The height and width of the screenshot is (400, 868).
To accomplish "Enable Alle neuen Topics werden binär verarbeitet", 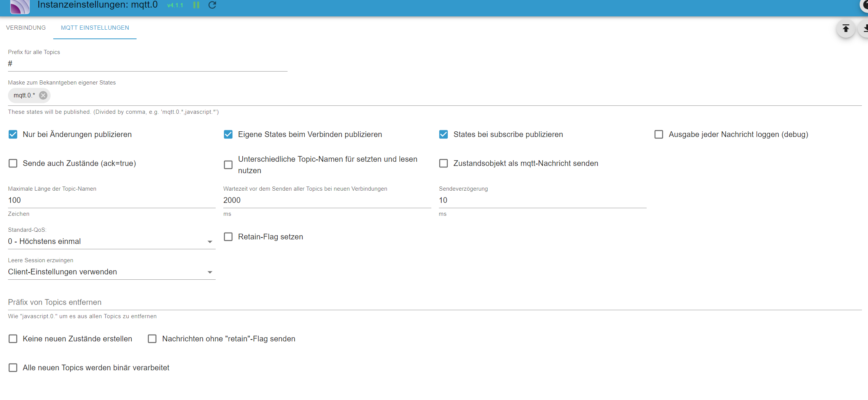I will pos(13,368).
